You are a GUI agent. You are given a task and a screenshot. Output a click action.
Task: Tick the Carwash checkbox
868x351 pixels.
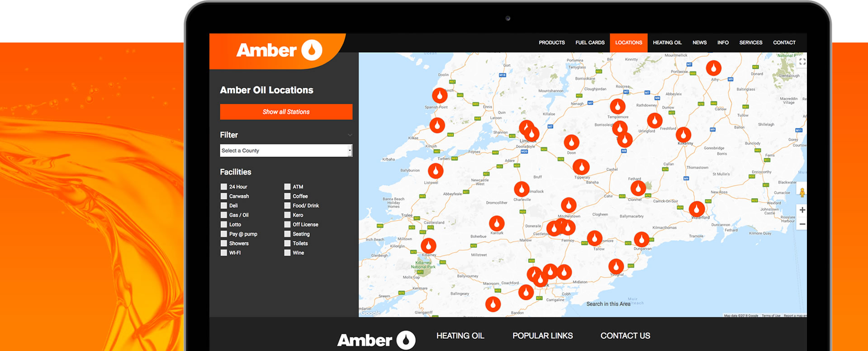[224, 196]
